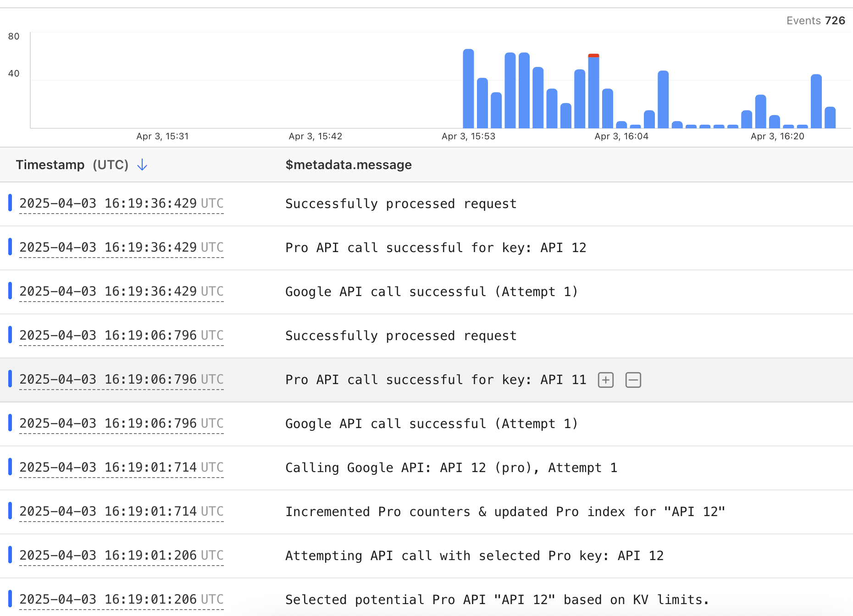The height and width of the screenshot is (616, 853).
Task: Click the rightmost bar in the histogram
Action: [830, 117]
